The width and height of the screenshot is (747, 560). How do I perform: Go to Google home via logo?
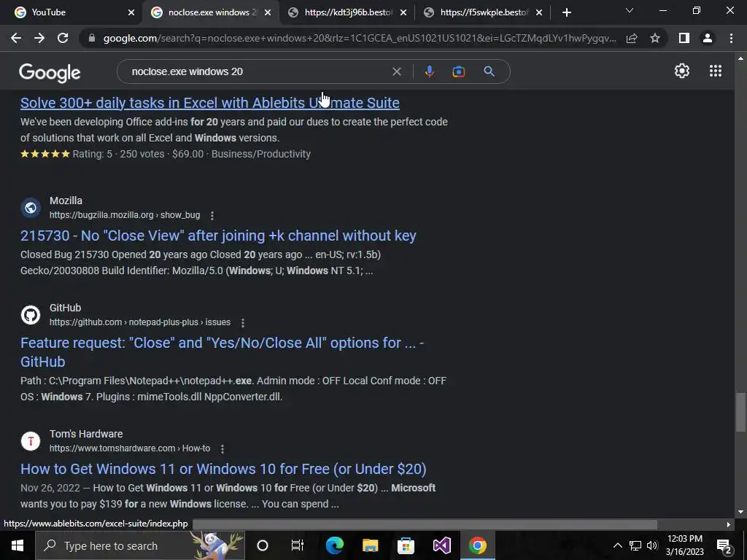(x=50, y=73)
